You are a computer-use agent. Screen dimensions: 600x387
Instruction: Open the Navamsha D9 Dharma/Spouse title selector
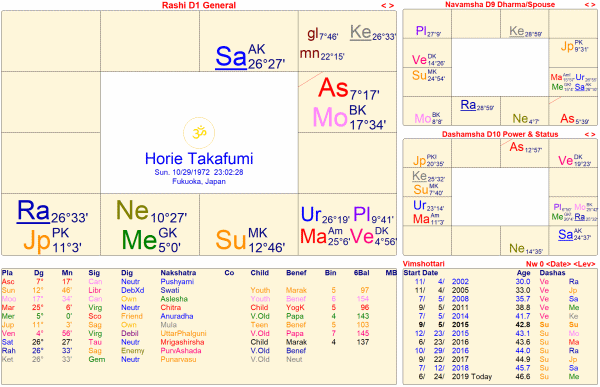tap(500, 5)
